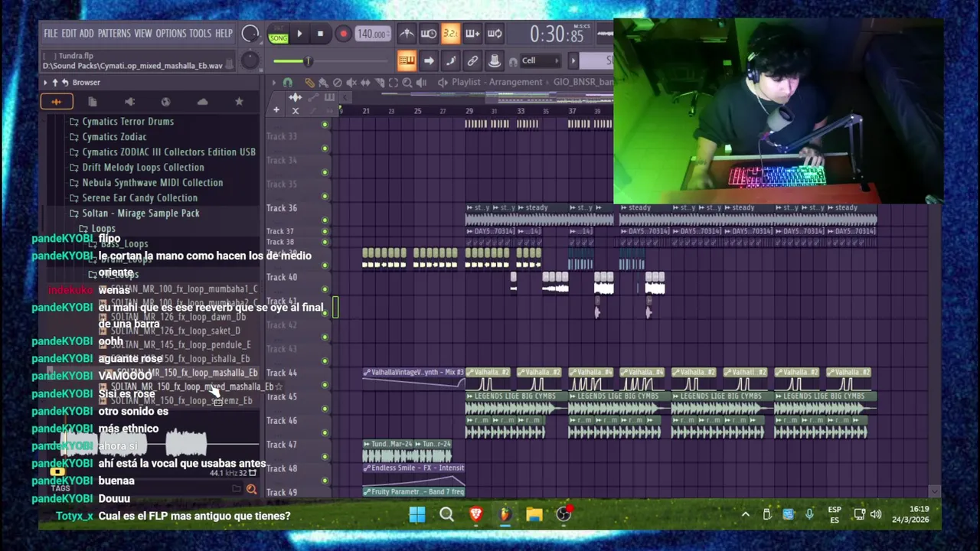The image size is (980, 551).
Task: Toggle overdub loop recording mode
Action: coord(472,34)
